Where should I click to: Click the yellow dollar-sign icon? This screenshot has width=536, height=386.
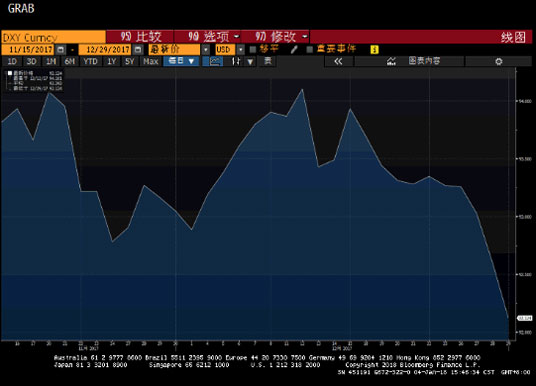(x=374, y=50)
